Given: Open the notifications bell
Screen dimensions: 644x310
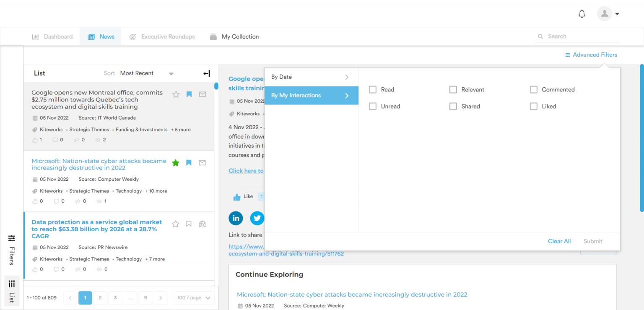Looking at the screenshot, I should 582,14.
